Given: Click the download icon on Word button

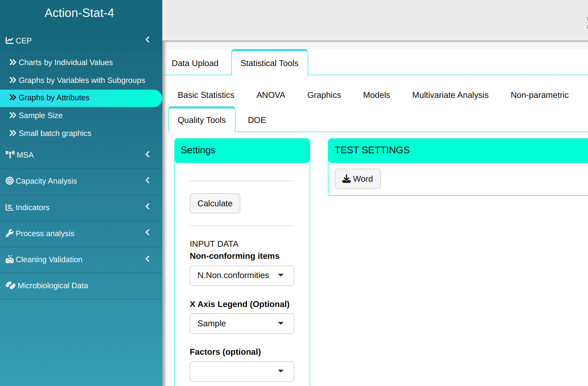Looking at the screenshot, I should [346, 179].
